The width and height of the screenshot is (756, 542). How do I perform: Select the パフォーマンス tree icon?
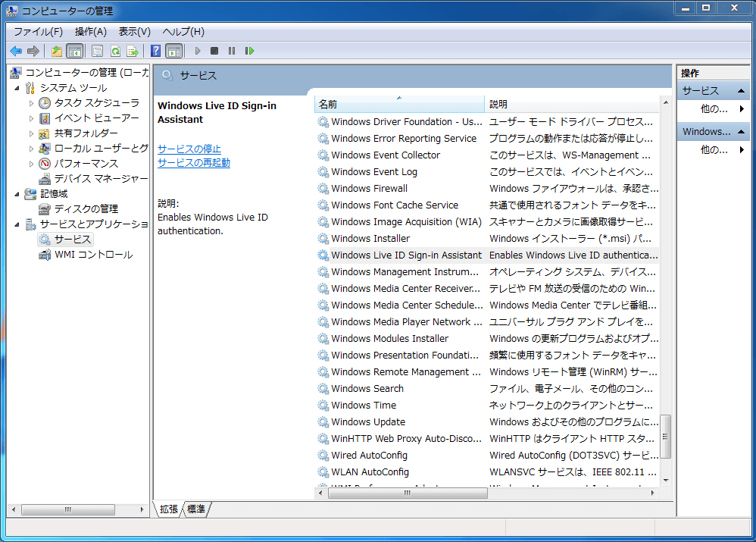point(45,164)
